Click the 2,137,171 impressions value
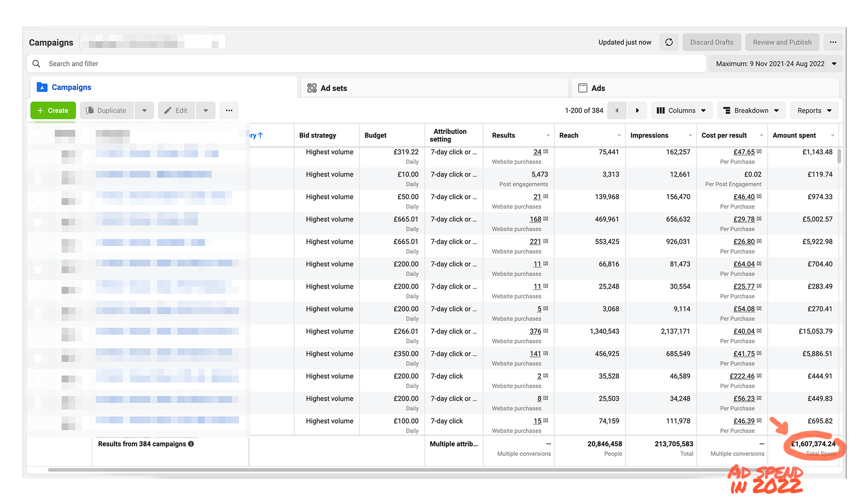Viewport: 868px width, 504px height. (676, 331)
